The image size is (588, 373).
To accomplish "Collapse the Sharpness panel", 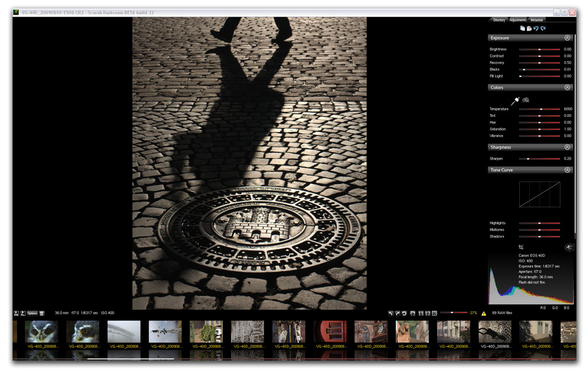I will point(567,147).
